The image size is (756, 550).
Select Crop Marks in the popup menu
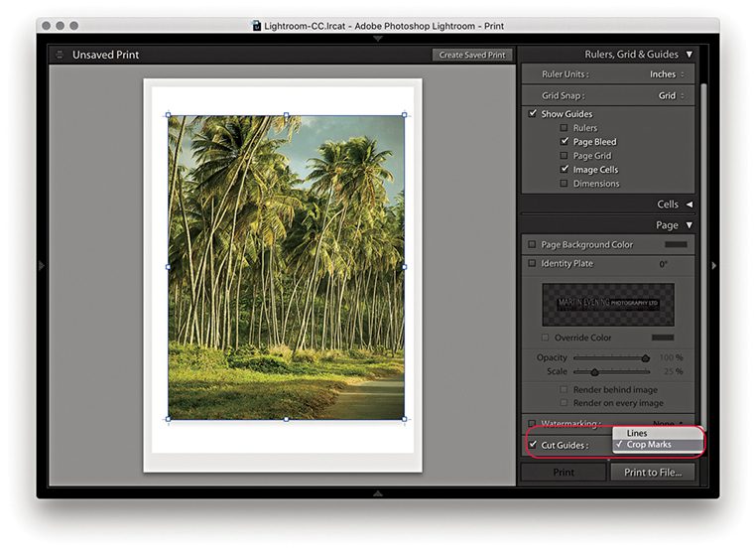(649, 445)
